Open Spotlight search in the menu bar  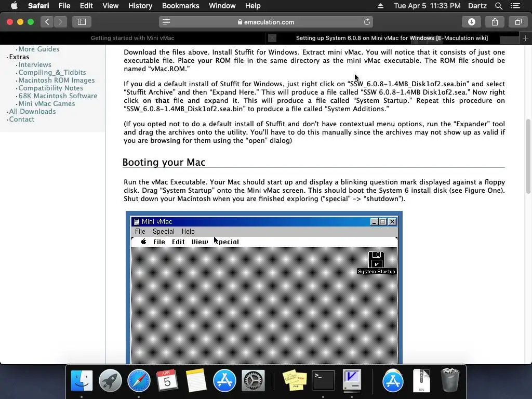498,6
